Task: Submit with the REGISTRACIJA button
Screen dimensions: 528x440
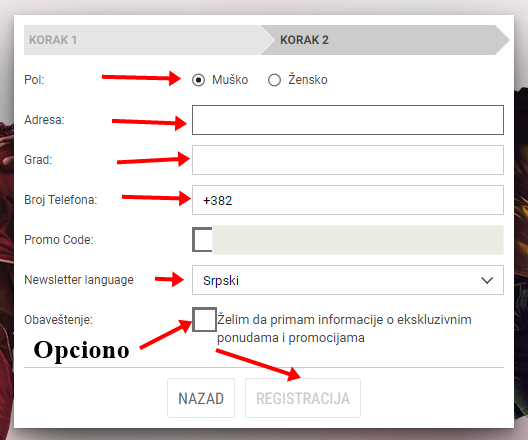Action: tap(303, 398)
